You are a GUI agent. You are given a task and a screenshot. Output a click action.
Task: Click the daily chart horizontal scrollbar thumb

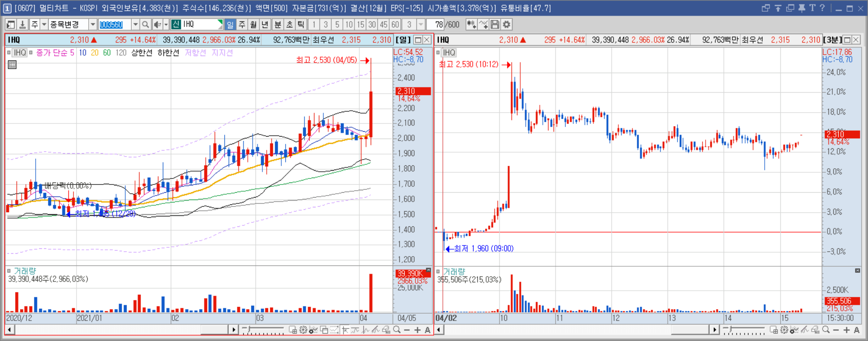pos(215,330)
